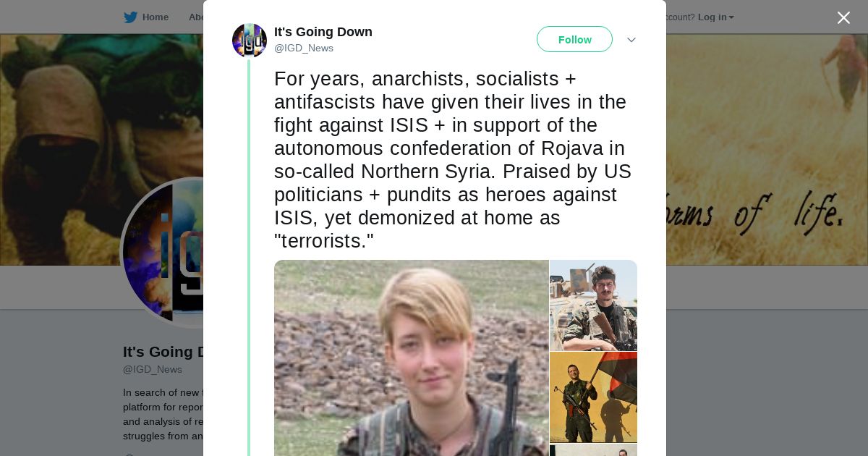
Task: Click the Twitter bird logo icon
Action: tap(130, 17)
